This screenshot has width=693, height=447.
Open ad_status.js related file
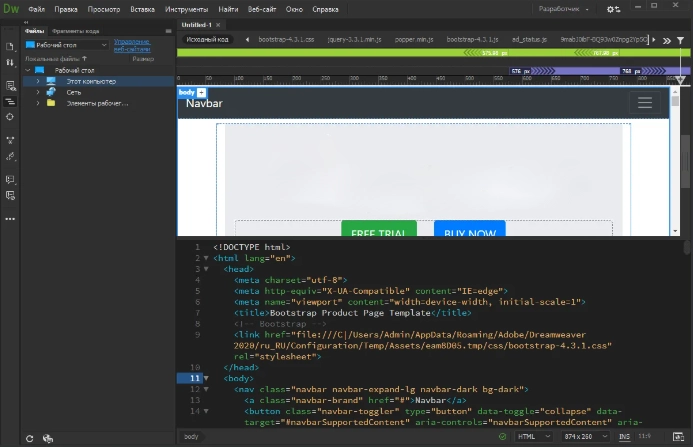pyautogui.click(x=529, y=39)
